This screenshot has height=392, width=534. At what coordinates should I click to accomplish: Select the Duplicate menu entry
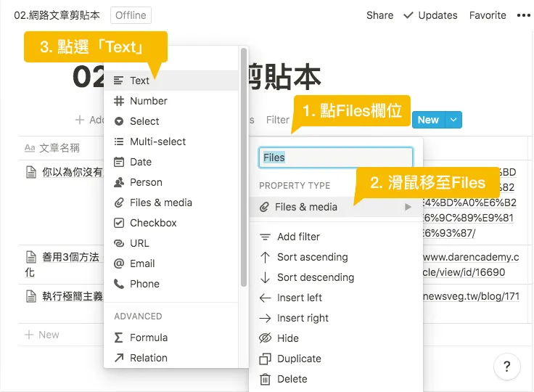336,359
